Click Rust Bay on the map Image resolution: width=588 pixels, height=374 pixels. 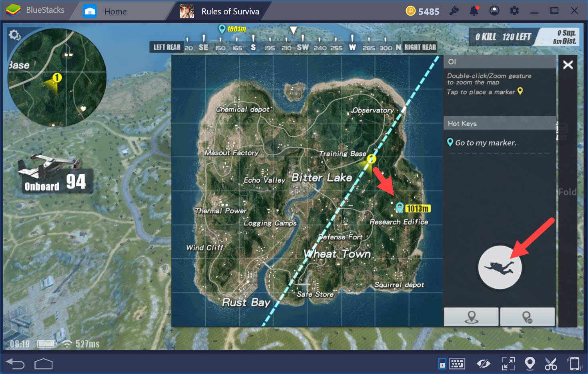(246, 302)
